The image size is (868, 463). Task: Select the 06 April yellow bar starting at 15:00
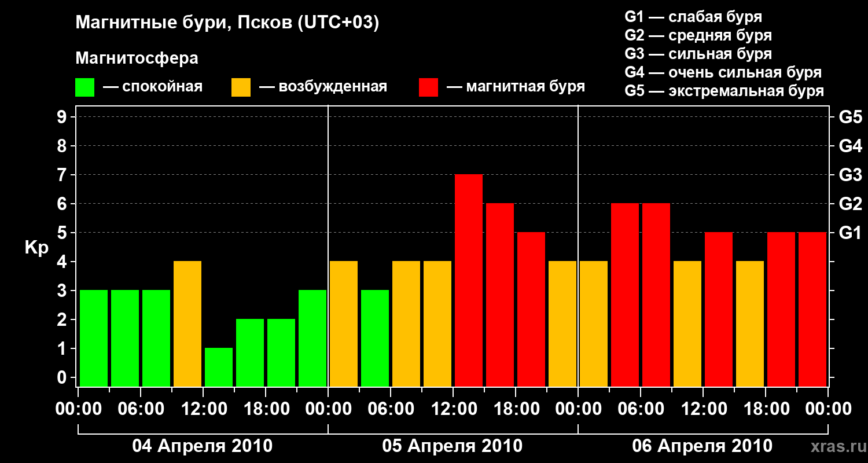pos(750,324)
